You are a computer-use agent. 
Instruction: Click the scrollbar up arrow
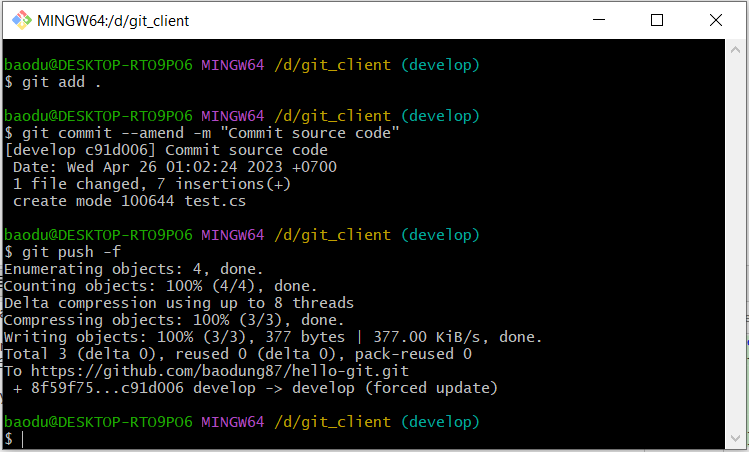click(x=735, y=49)
